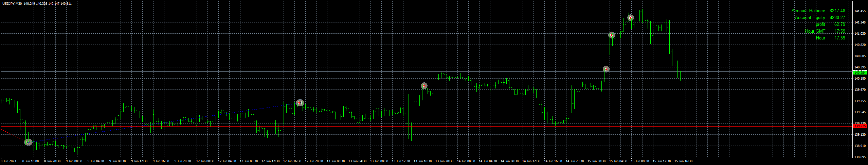Click the 15 Jun 00:30 time label
The width and height of the screenshot is (868, 165).
pyautogui.click(x=596, y=161)
